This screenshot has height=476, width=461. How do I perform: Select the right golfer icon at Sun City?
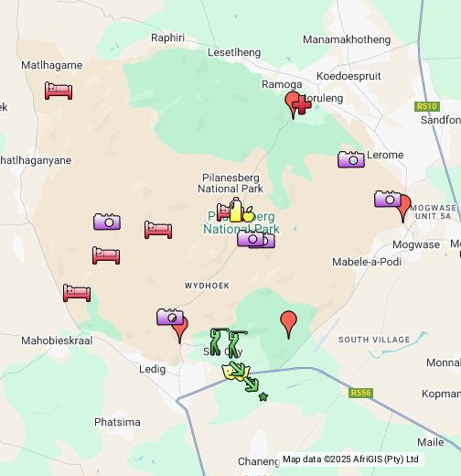pos(236,344)
